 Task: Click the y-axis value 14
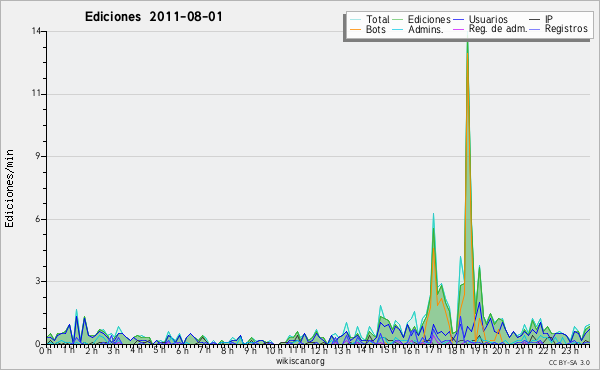click(x=36, y=31)
